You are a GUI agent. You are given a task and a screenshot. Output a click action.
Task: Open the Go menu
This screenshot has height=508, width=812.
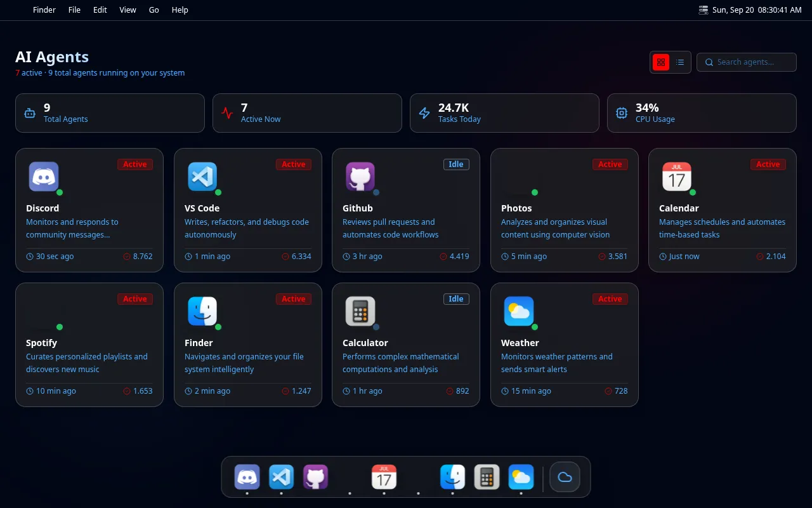tap(154, 10)
